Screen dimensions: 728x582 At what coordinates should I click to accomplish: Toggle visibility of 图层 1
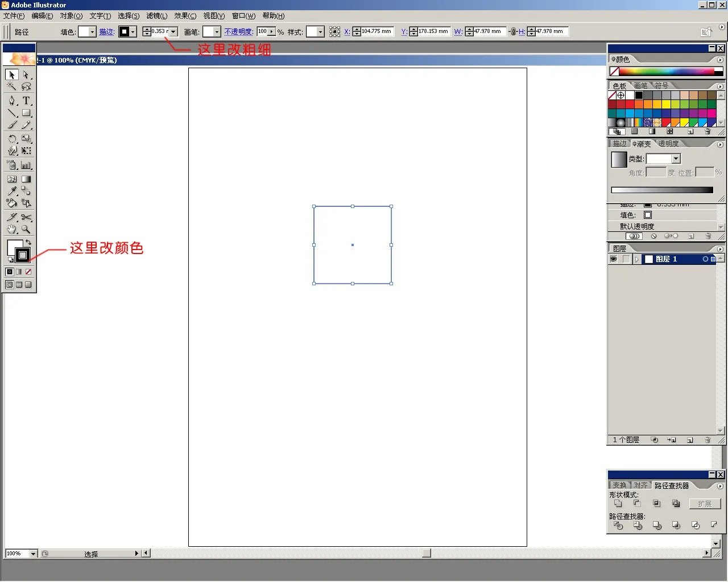click(x=613, y=259)
